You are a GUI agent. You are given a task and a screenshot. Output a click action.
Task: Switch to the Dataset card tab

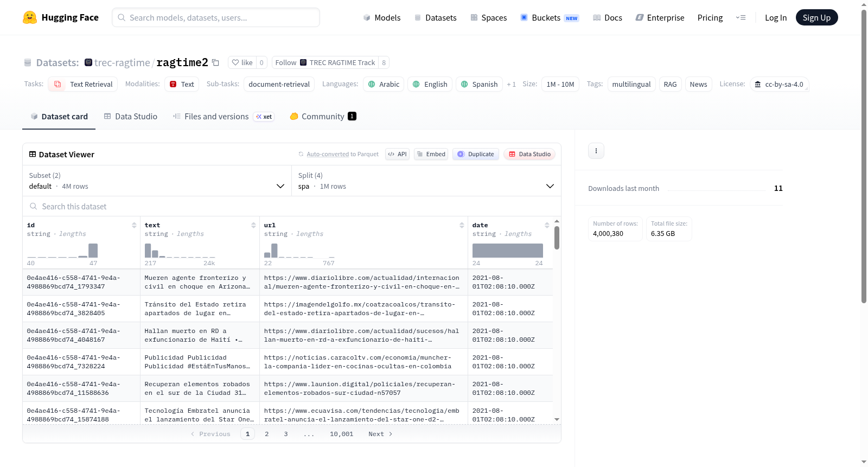(59, 116)
